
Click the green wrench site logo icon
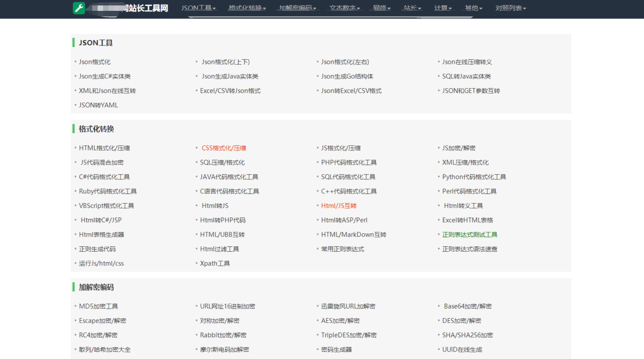click(79, 7)
